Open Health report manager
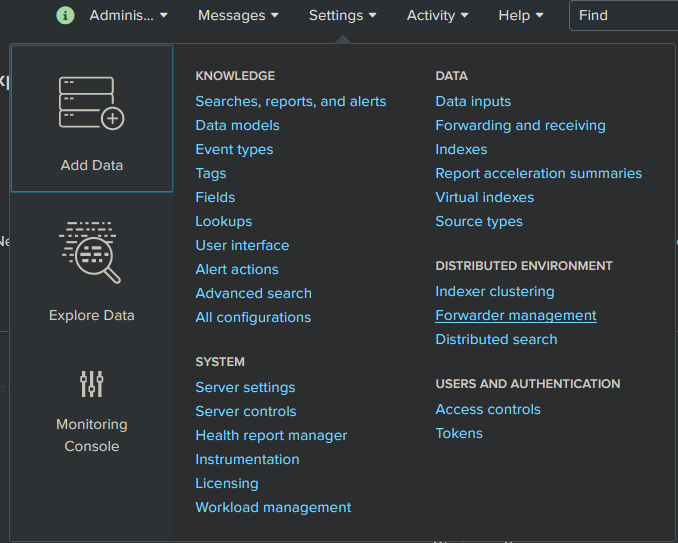This screenshot has width=678, height=543. pyautogui.click(x=271, y=435)
